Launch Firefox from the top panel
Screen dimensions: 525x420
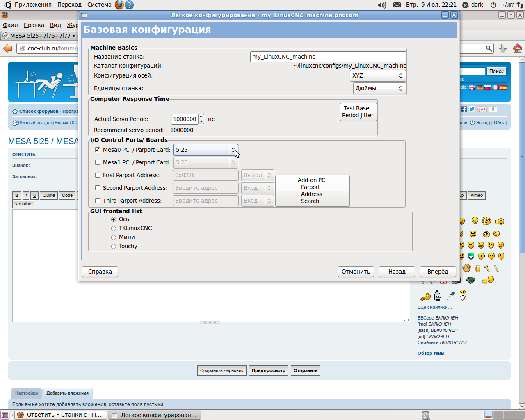pos(119,5)
